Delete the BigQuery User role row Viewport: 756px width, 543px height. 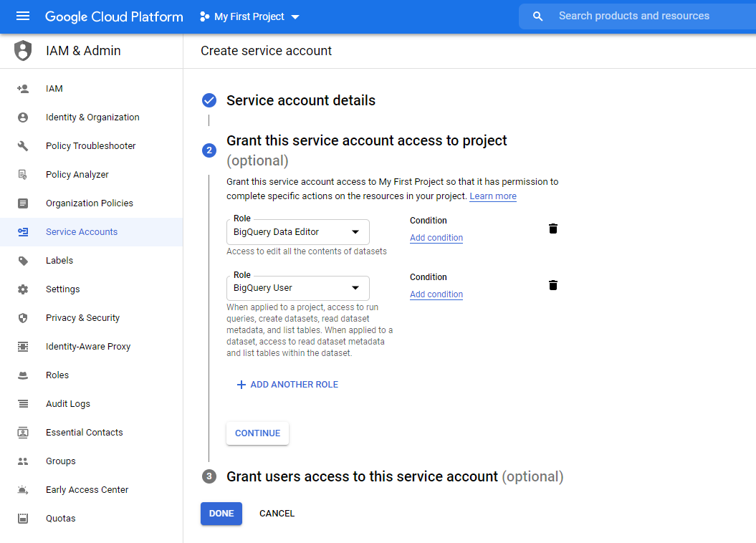click(553, 285)
